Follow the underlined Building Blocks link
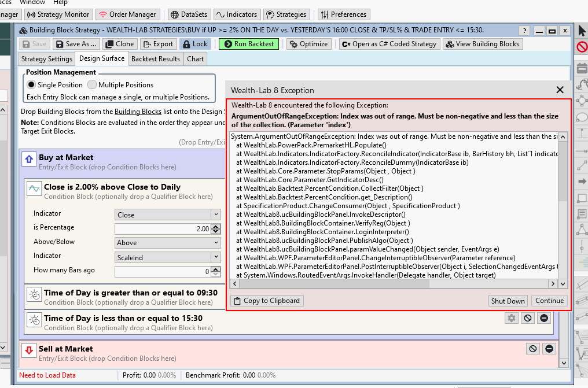 138,112
